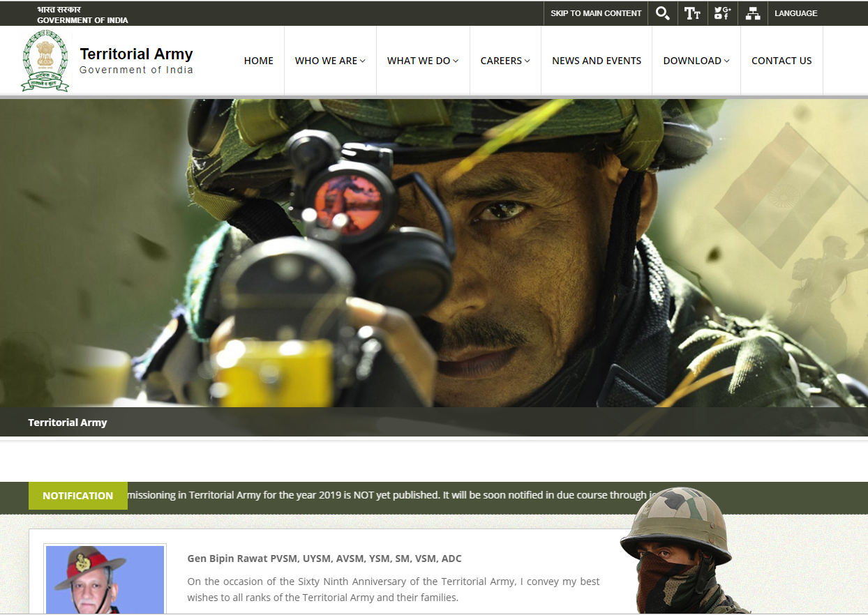Image resolution: width=868 pixels, height=615 pixels.
Task: Open the sitemap icon in top bar
Action: [753, 13]
